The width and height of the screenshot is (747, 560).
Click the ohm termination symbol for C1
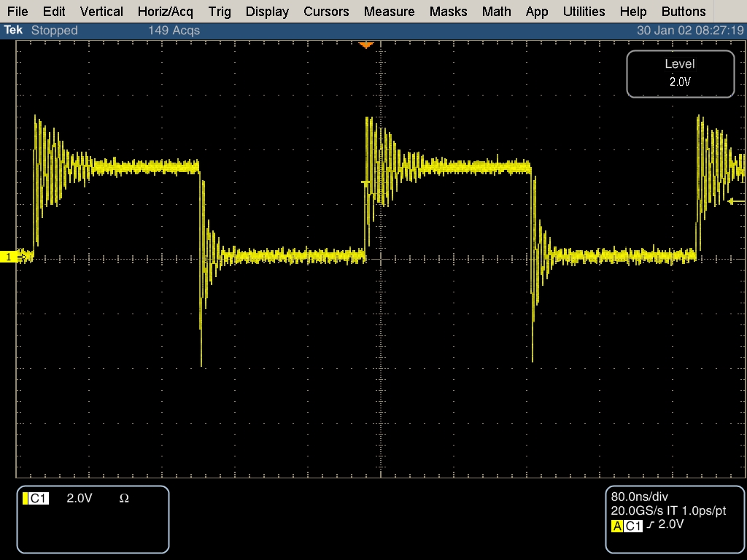point(124,498)
